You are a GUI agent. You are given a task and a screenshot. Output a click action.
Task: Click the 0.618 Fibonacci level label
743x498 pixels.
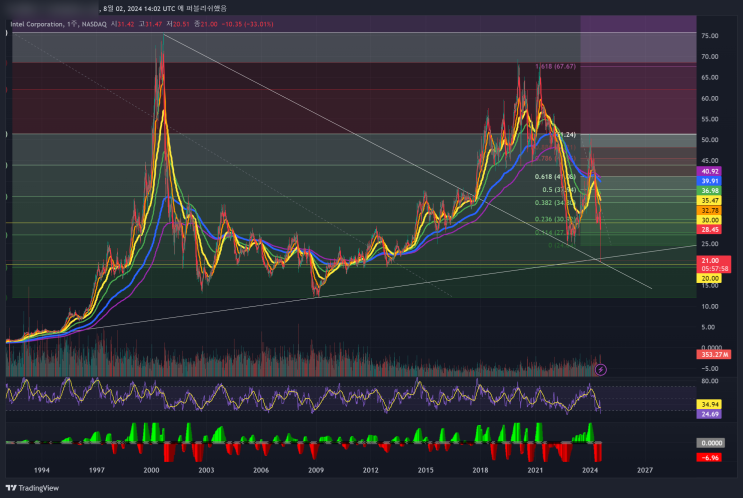pyautogui.click(x=555, y=177)
